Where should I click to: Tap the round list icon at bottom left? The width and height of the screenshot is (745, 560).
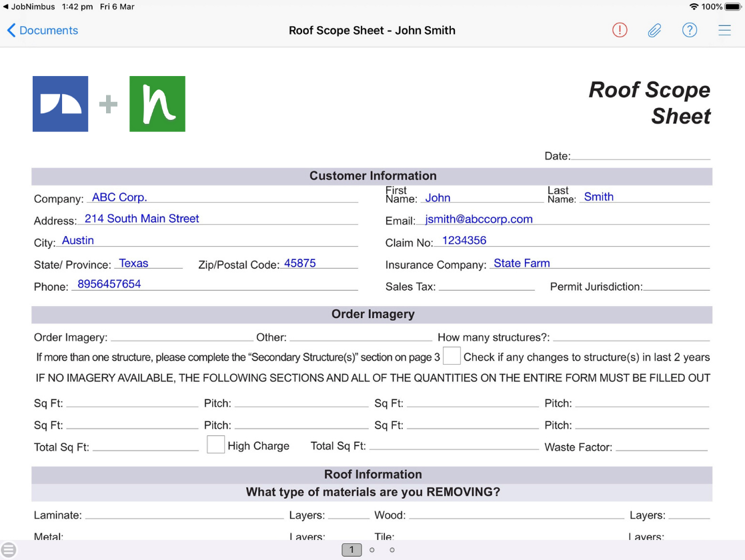coord(8,549)
